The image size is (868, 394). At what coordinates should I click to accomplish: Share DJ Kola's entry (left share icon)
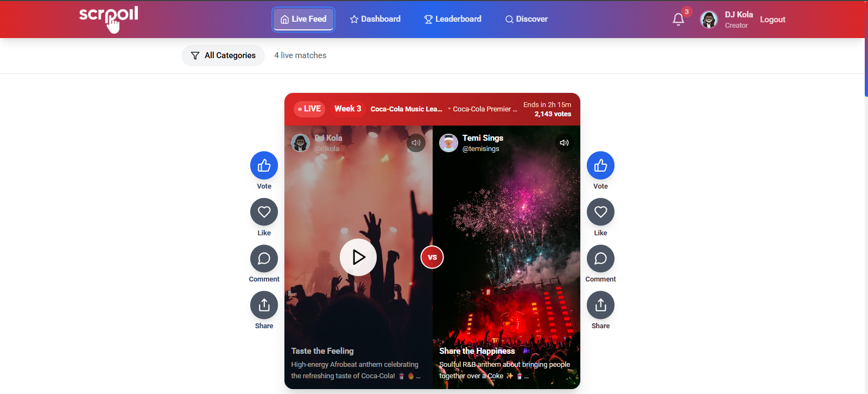[264, 305]
